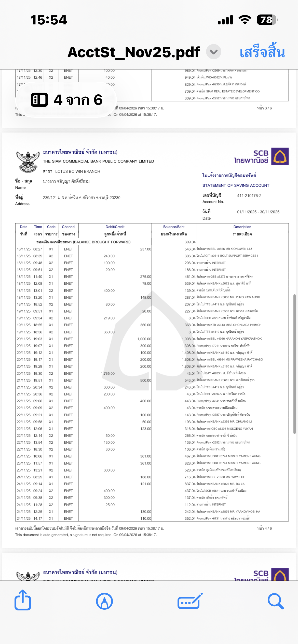The width and height of the screenshot is (298, 644).
Task: Tap the เสร็จสิ้น (Done) button
Action: click(262, 52)
